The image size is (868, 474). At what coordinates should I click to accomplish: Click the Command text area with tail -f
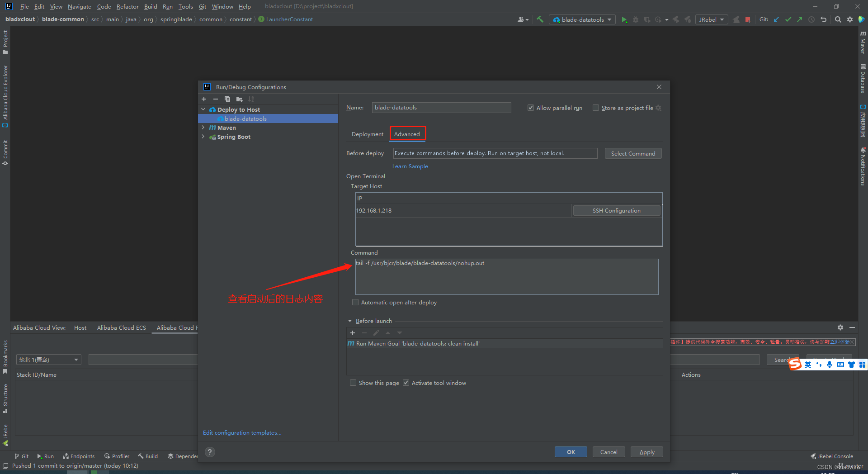coord(506,276)
